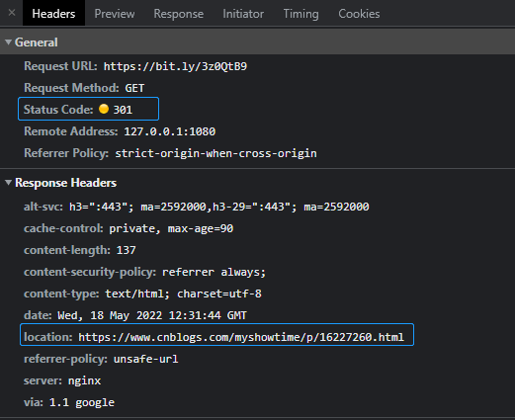515x420 pixels.
Task: Click the server header value nginx
Action: click(x=84, y=380)
